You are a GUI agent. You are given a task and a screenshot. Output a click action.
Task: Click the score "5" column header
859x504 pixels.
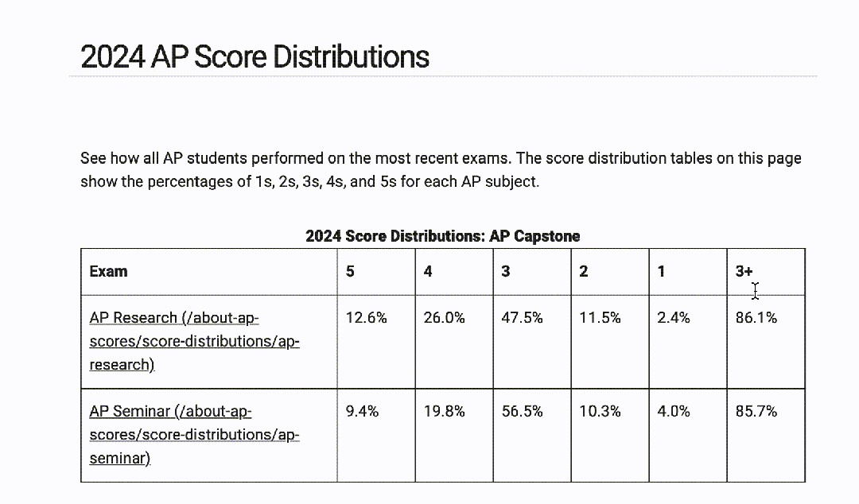pyautogui.click(x=351, y=271)
